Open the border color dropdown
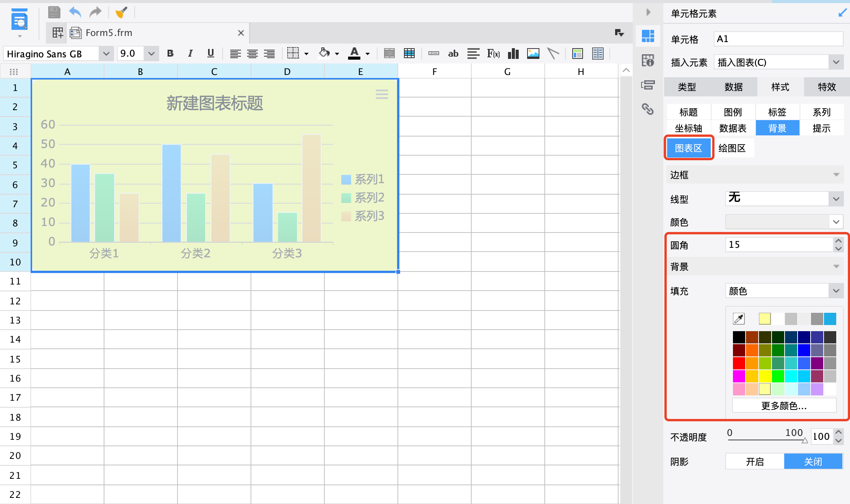850x504 pixels. 836,222
